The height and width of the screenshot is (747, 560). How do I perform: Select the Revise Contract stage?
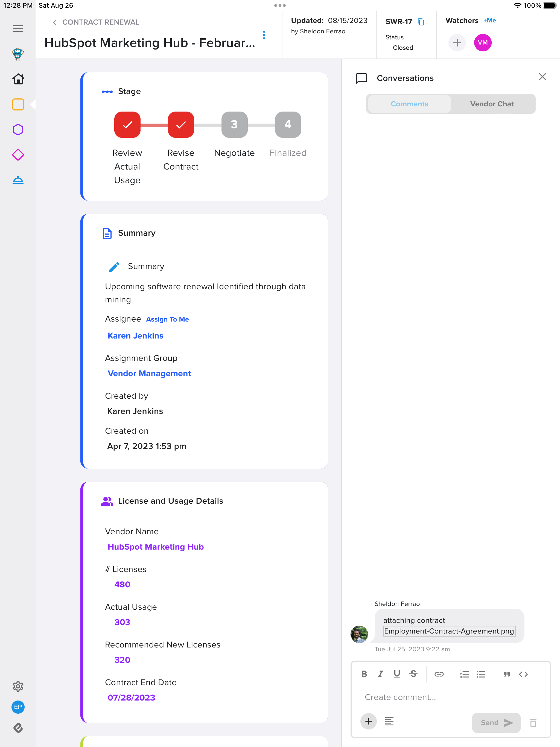181,125
